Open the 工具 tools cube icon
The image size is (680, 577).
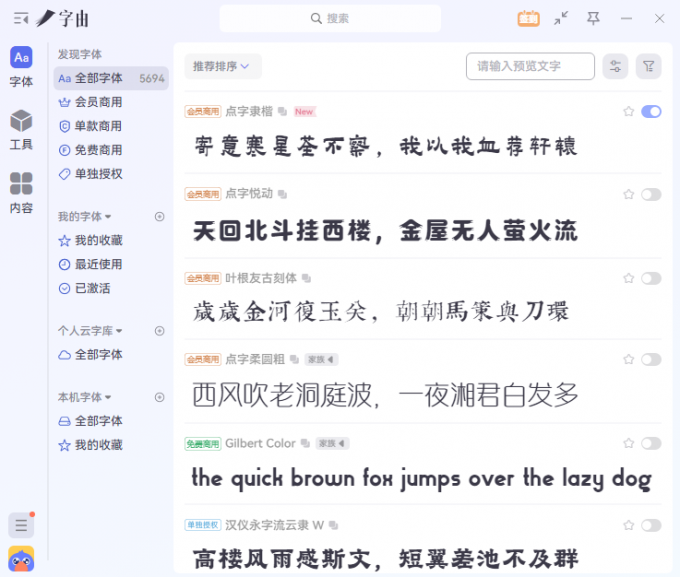click(21, 121)
